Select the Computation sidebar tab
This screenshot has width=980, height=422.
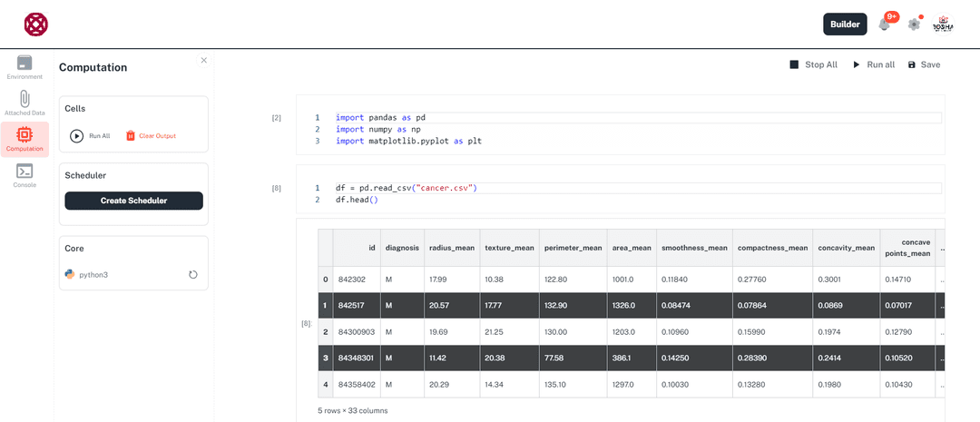(x=24, y=139)
